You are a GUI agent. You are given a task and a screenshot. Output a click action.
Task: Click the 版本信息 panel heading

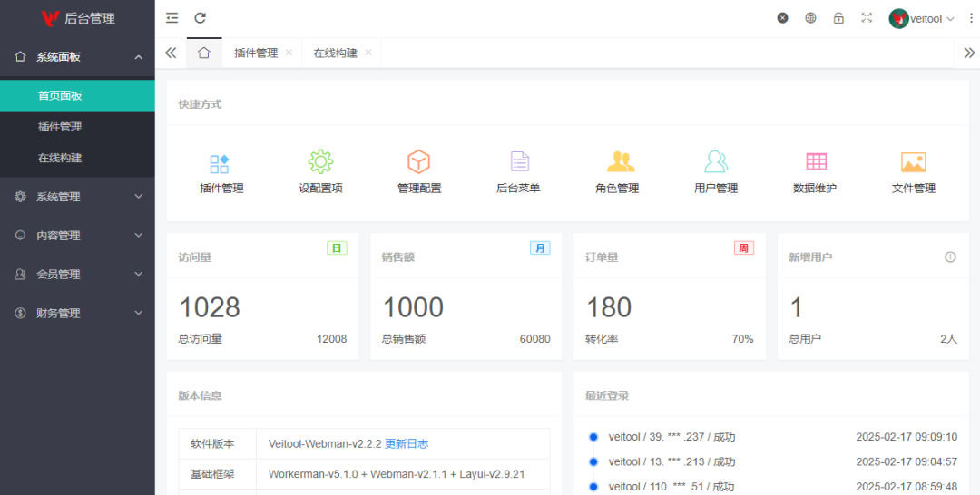click(x=200, y=395)
